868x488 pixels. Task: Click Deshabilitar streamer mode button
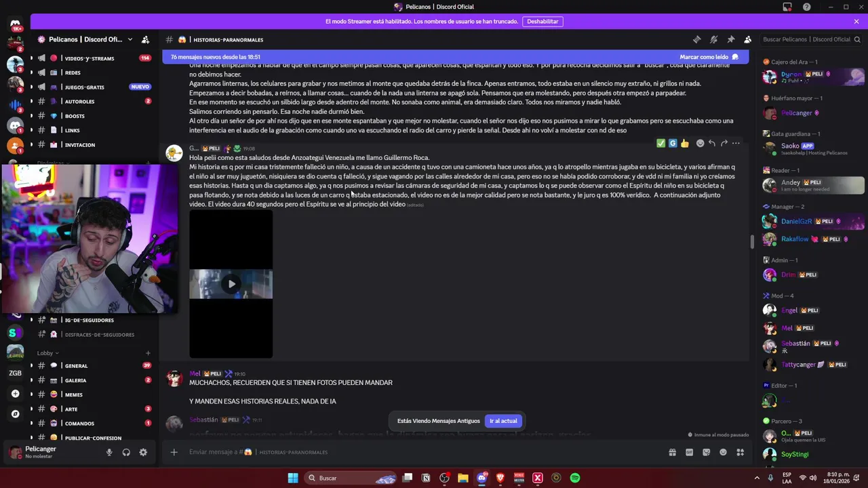(542, 21)
